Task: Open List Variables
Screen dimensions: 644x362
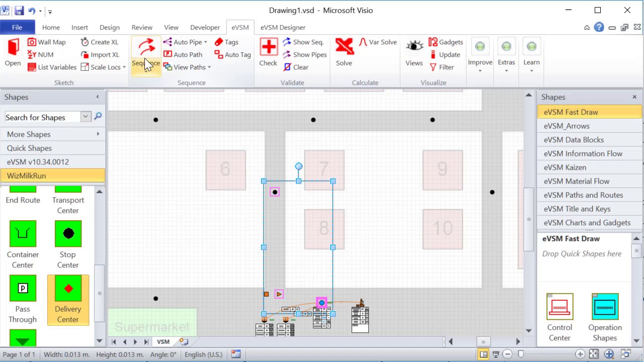Action: [52, 67]
